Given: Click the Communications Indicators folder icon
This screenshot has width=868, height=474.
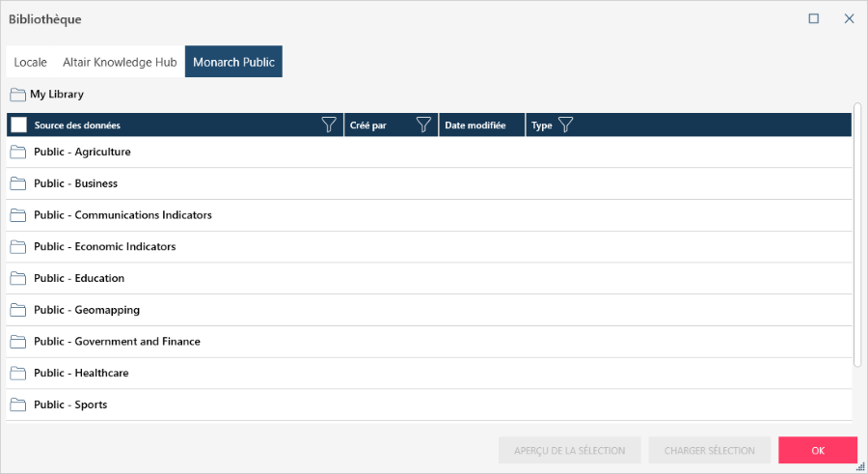Looking at the screenshot, I should (x=17, y=215).
